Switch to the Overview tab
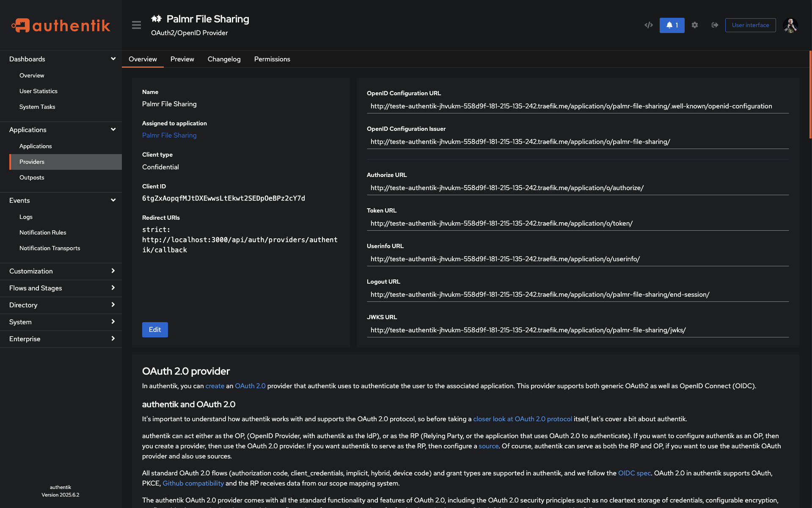 (143, 59)
